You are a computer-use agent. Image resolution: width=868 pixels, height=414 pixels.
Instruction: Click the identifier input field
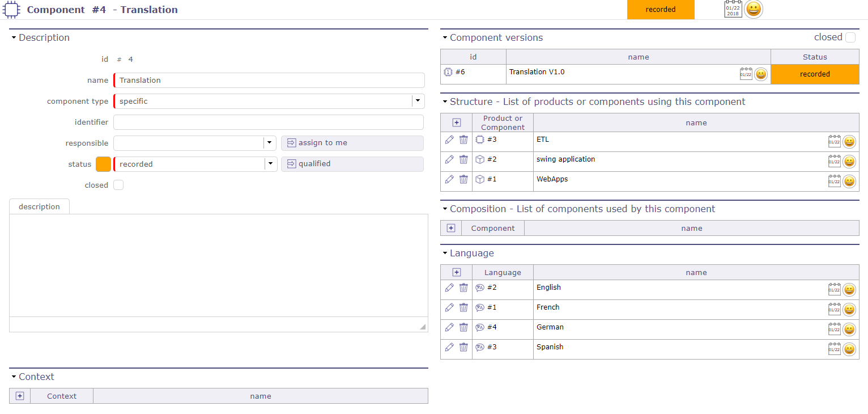pos(268,122)
